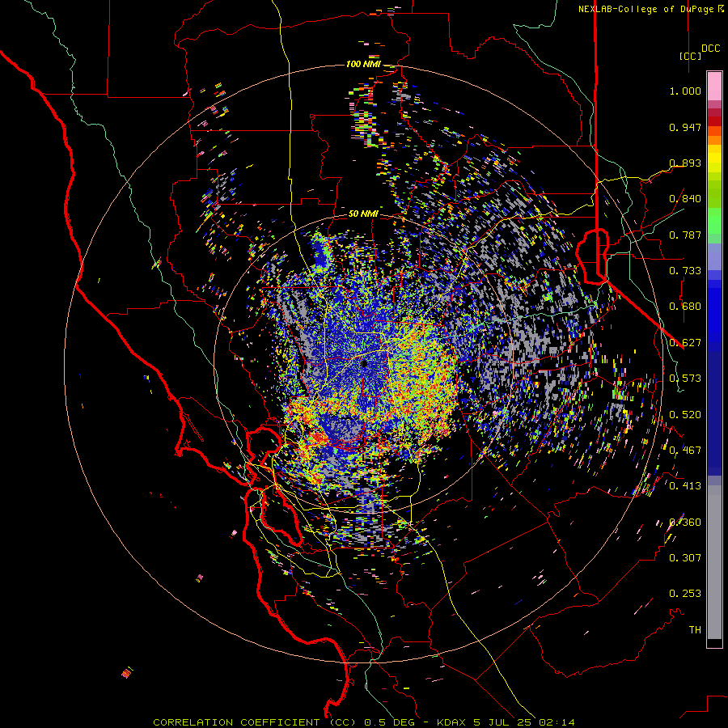Click the 1.000 value on the color scale
The image size is (728, 728).
tap(685, 91)
